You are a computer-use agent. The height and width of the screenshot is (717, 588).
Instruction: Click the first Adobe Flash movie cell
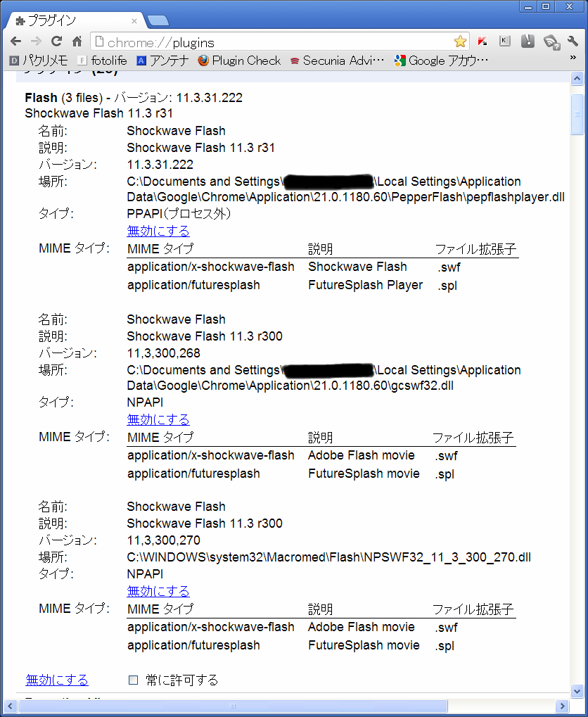(x=362, y=455)
